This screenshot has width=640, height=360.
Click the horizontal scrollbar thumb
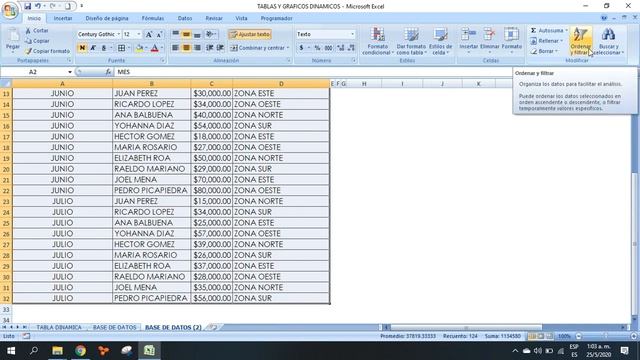[x=466, y=327]
